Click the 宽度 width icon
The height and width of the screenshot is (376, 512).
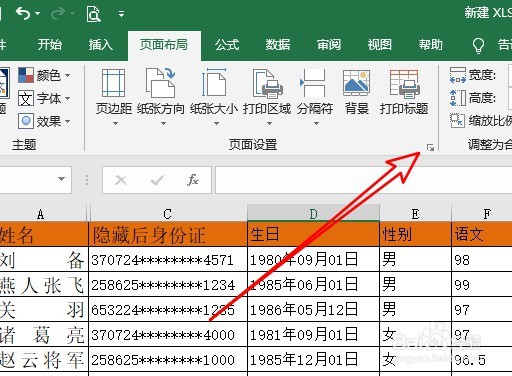(x=458, y=75)
